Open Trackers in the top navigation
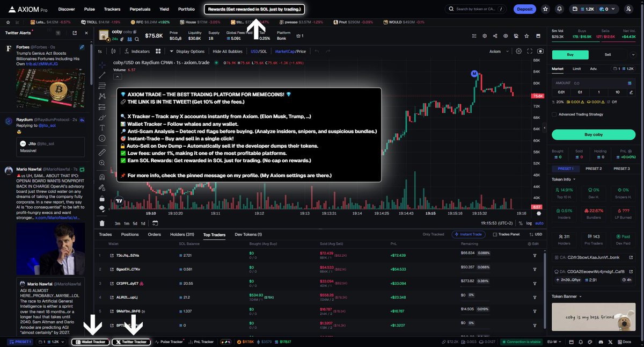The width and height of the screenshot is (644, 347). click(x=112, y=9)
